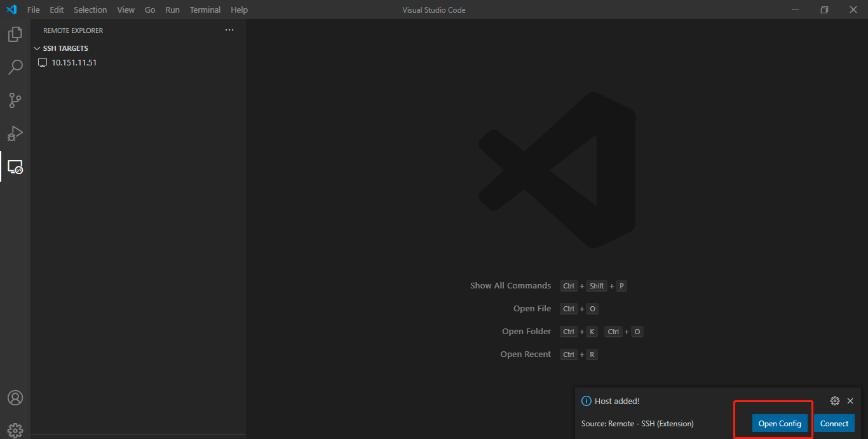Image resolution: width=868 pixels, height=439 pixels.
Task: Open the Terminal menu
Action: coord(205,10)
